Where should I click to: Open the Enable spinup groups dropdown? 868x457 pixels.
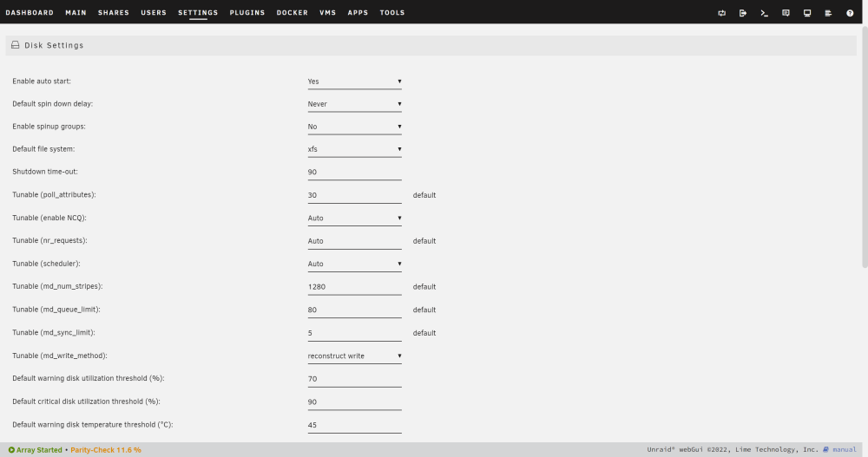point(354,127)
